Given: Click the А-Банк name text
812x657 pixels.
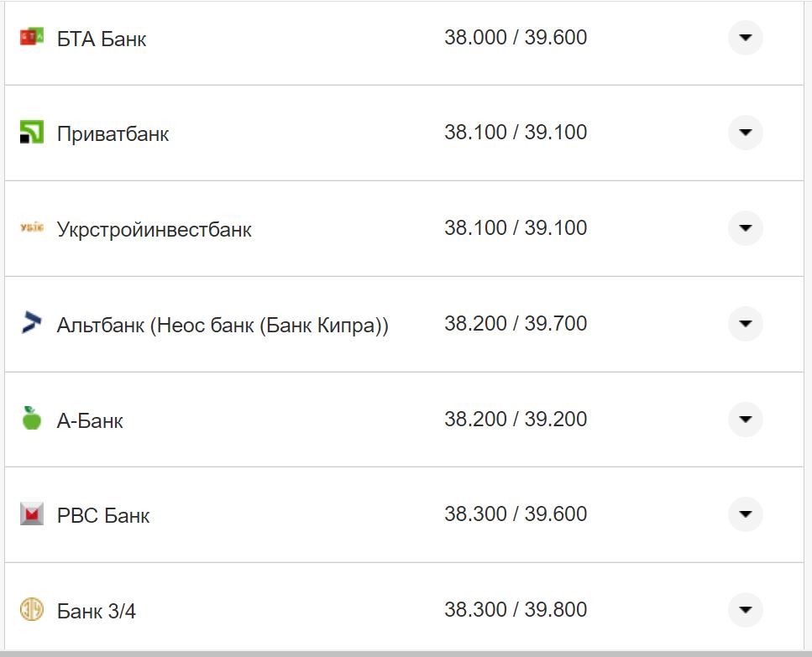Looking at the screenshot, I should pyautogui.click(x=90, y=420).
